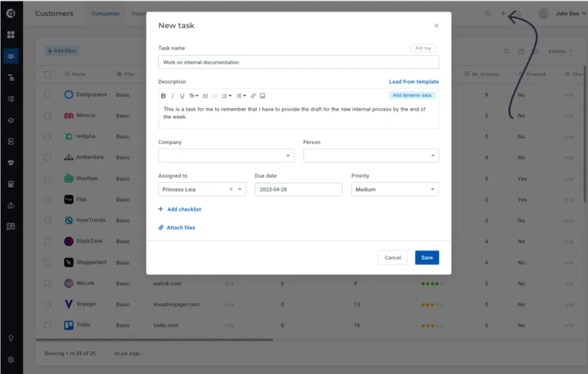Clear the Princess Leia assignee selection
588x374 pixels.
click(231, 190)
